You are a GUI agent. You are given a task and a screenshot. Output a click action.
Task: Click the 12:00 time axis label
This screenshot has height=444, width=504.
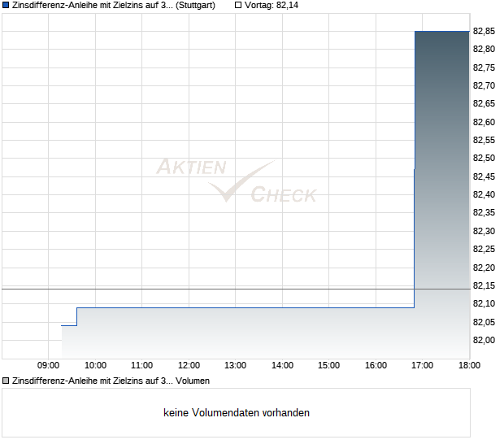pos(189,366)
